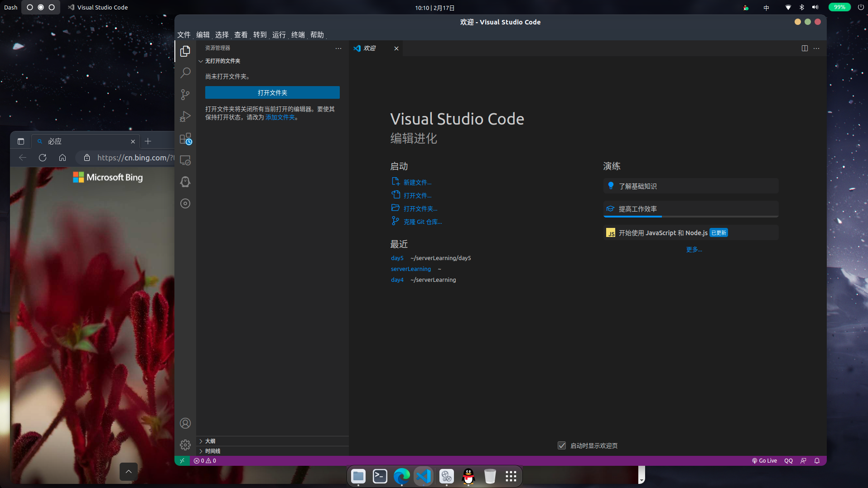
Task: Open the Source Control view icon
Action: click(x=185, y=95)
